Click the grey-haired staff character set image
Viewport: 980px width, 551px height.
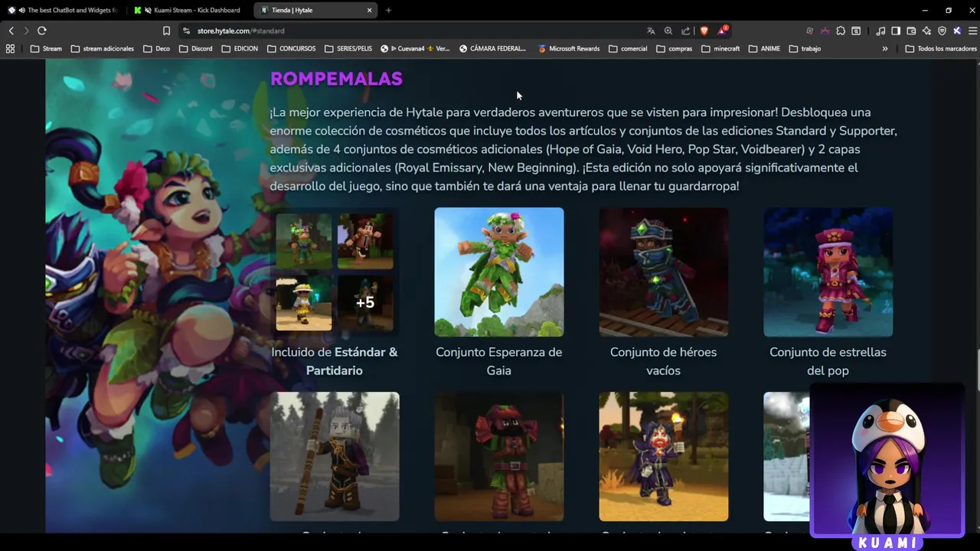(x=335, y=456)
